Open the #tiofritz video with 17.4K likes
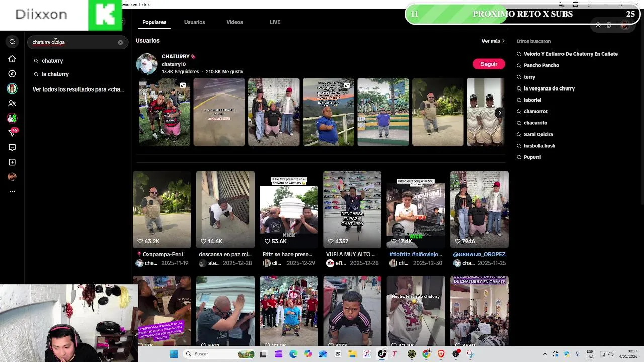 pos(416,210)
